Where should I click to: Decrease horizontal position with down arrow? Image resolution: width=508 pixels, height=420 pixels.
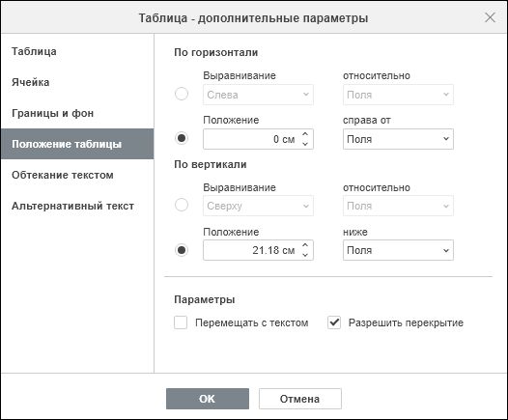click(305, 144)
